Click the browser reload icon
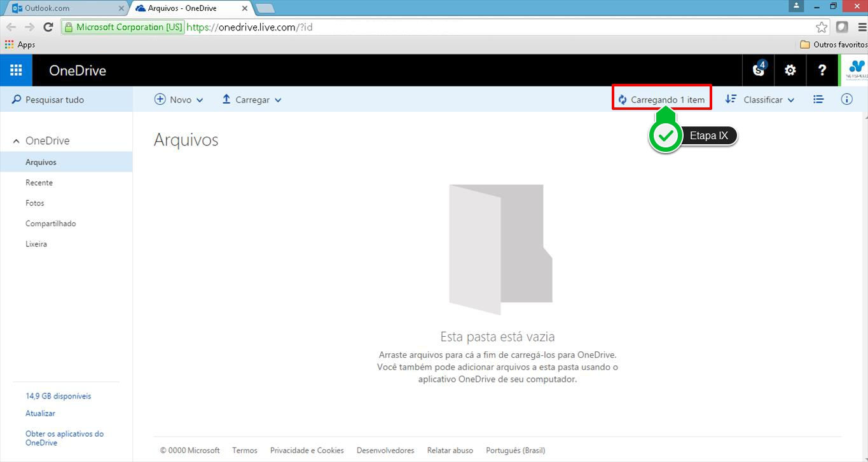 pyautogui.click(x=48, y=27)
